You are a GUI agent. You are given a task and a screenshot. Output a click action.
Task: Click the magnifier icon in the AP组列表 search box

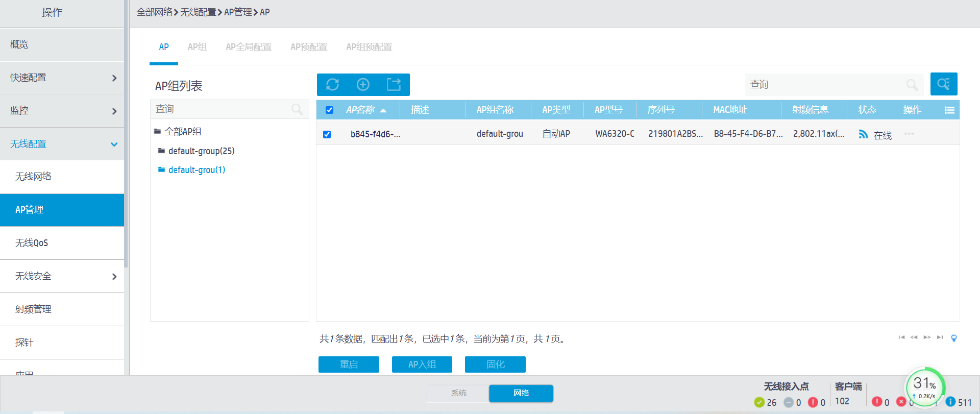click(297, 109)
